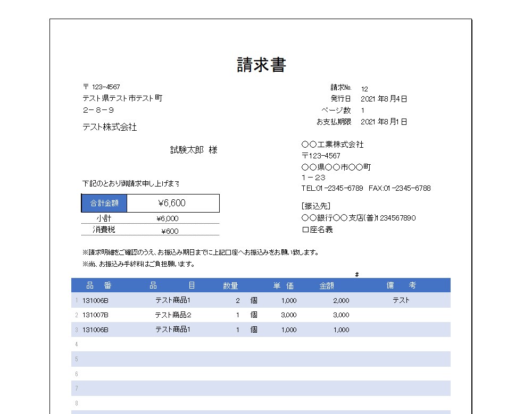Select the item code 131006B in row 3
Viewport: 532px width, 414px height.
[x=95, y=330]
